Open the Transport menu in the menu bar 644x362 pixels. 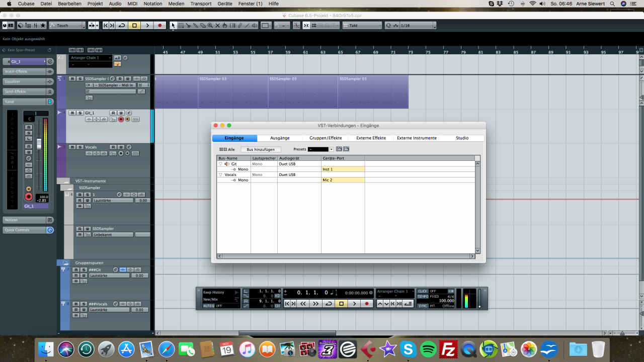coord(201,4)
